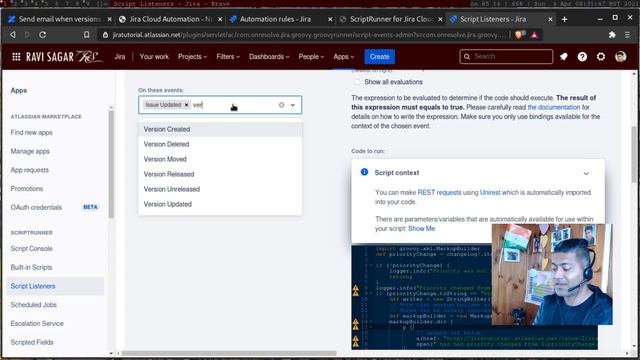Select Version Released from event list
Viewport: 640px width, 360px height.
(220, 174)
